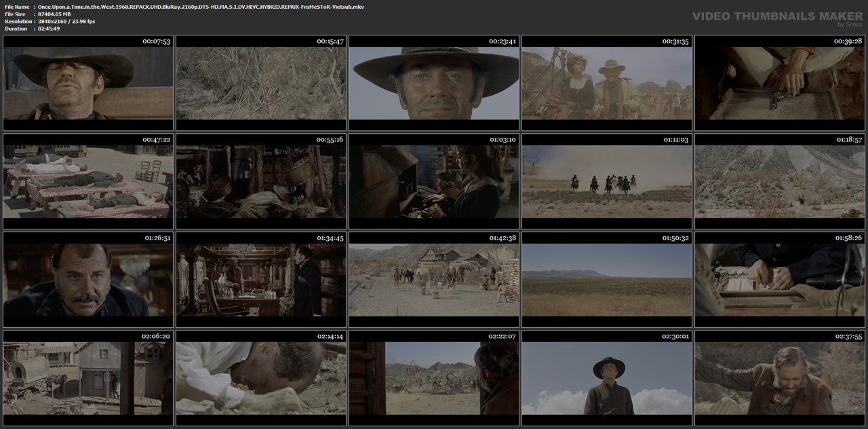Viewport: 868px width, 429px height.
Task: Select the thumbnail at 00:07:53
Action: point(88,83)
